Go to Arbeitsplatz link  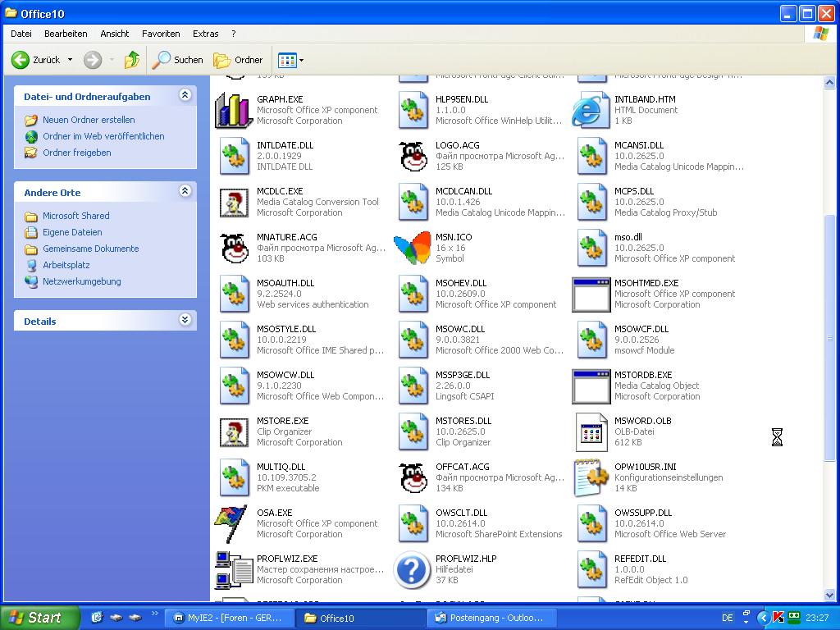[x=66, y=265]
